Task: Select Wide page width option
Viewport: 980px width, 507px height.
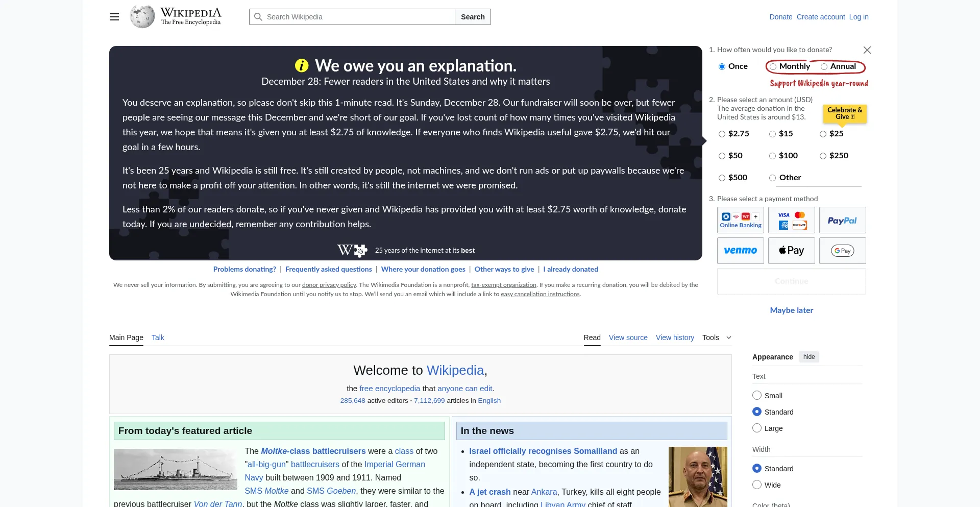Action: (757, 485)
